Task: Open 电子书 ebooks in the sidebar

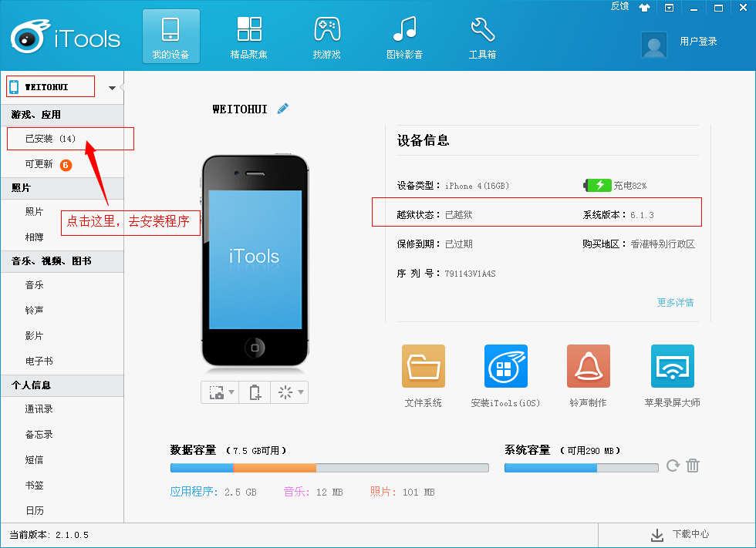Action: [x=39, y=361]
